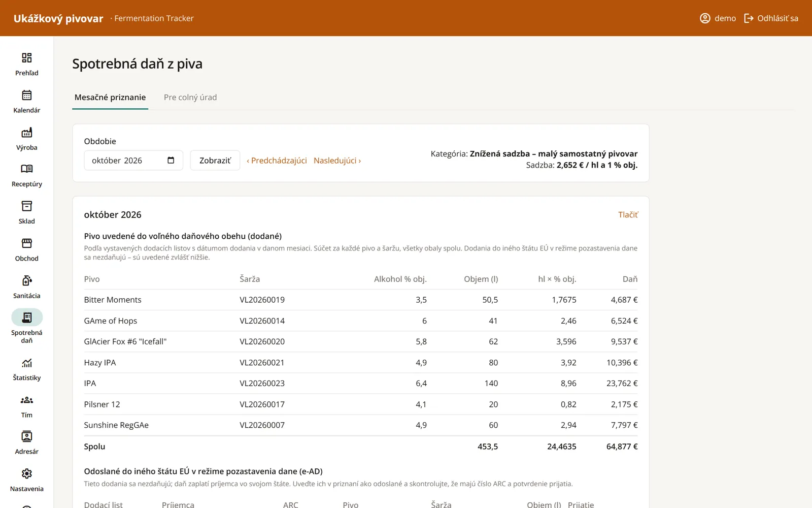Open Receptúry book icon

(27, 169)
